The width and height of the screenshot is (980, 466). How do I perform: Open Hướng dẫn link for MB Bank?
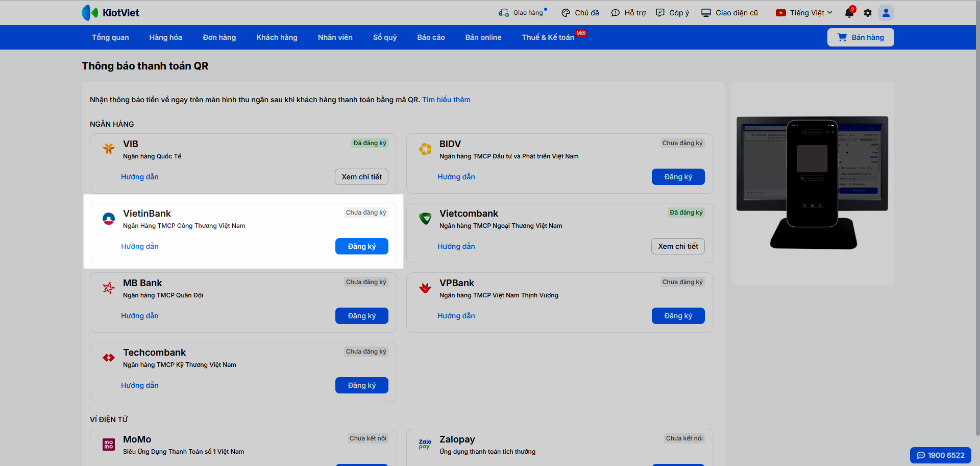[140, 316]
